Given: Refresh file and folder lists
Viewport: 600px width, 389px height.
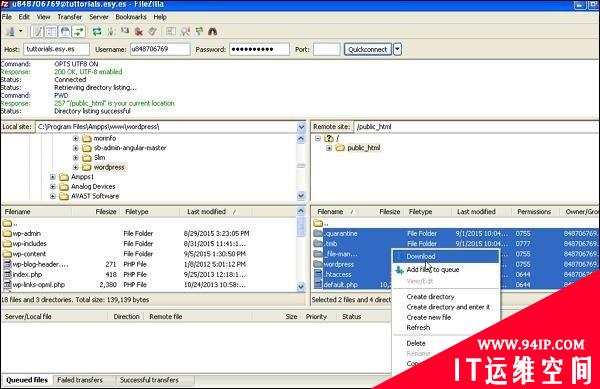Looking at the screenshot, I should pos(97,31).
